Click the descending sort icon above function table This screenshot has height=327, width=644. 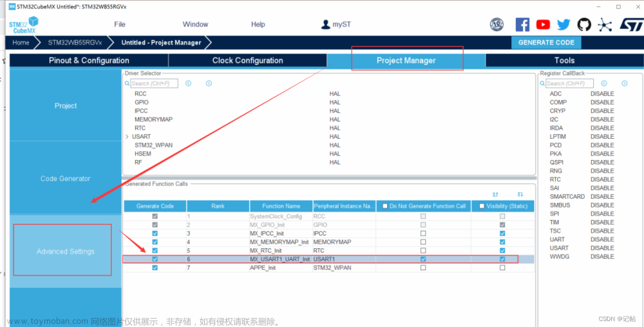click(520, 194)
